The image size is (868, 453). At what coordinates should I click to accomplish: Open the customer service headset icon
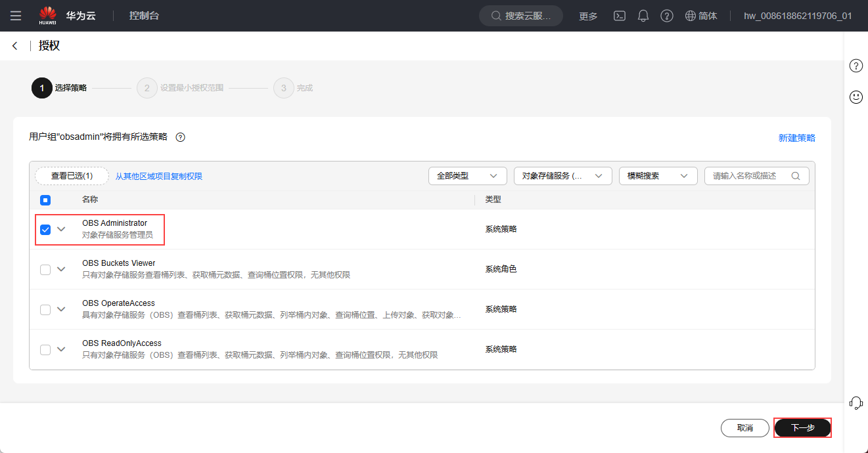point(856,402)
